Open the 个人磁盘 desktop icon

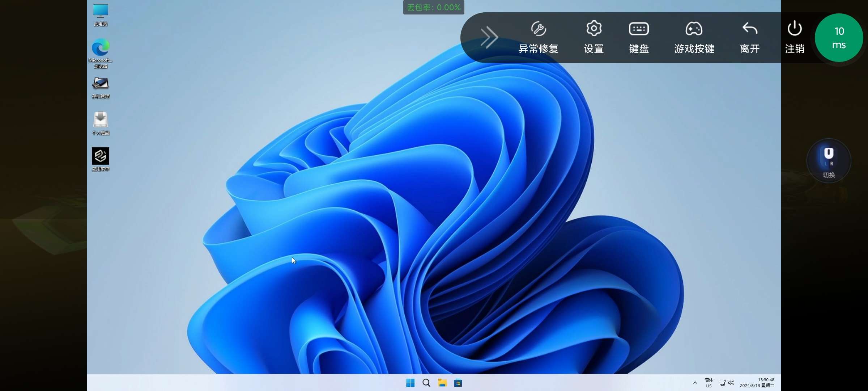101,123
